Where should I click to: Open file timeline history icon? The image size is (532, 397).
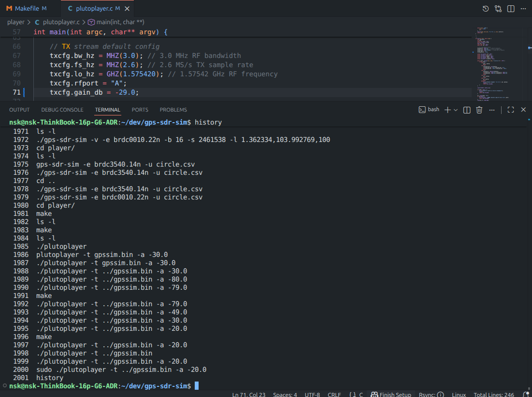point(486,9)
